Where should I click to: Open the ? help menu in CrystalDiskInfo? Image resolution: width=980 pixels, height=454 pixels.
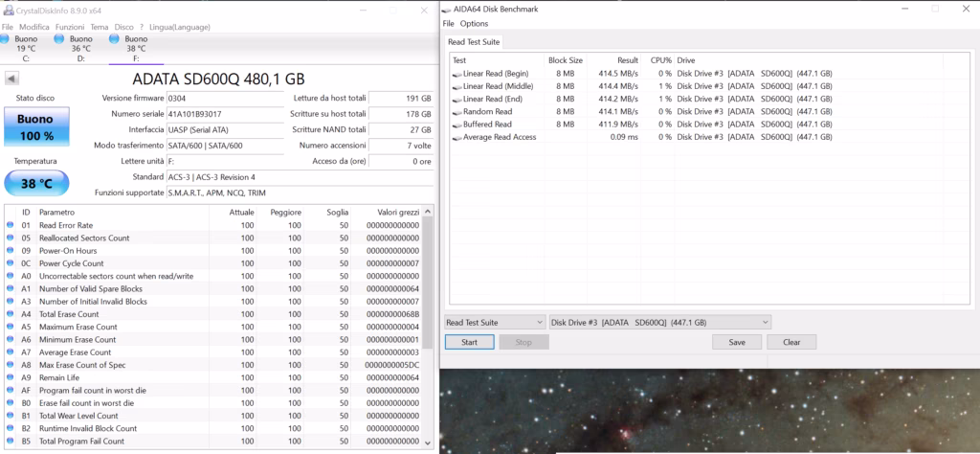pos(142,27)
